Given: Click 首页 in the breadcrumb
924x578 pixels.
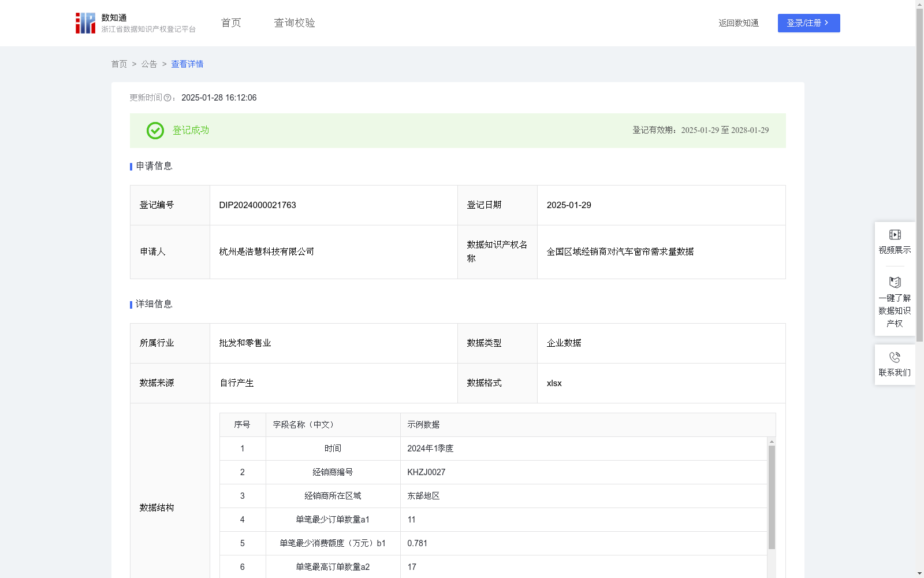Looking at the screenshot, I should click(x=119, y=64).
